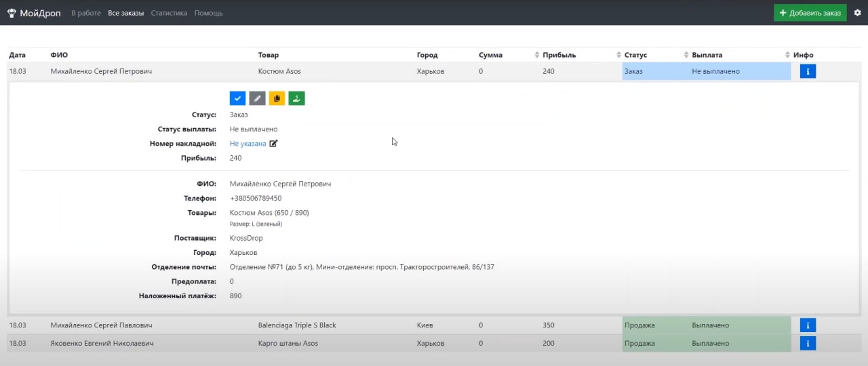The width and height of the screenshot is (868, 366).
Task: Click the 'Номер накладной:' label
Action: tap(183, 144)
